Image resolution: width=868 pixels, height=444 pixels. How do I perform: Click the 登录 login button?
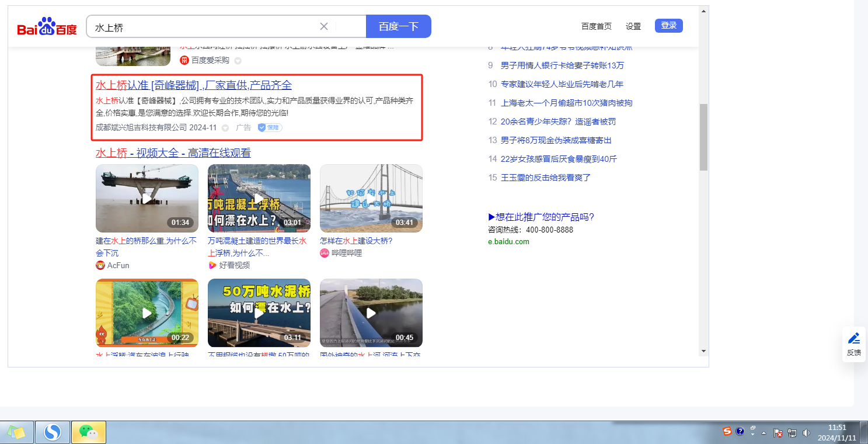click(668, 26)
